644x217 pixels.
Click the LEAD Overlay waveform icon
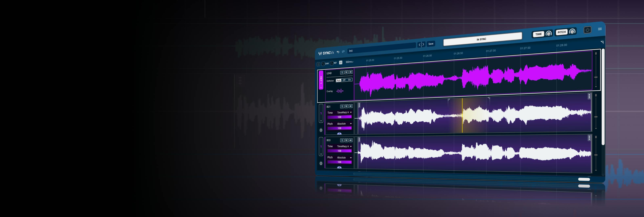click(x=340, y=91)
